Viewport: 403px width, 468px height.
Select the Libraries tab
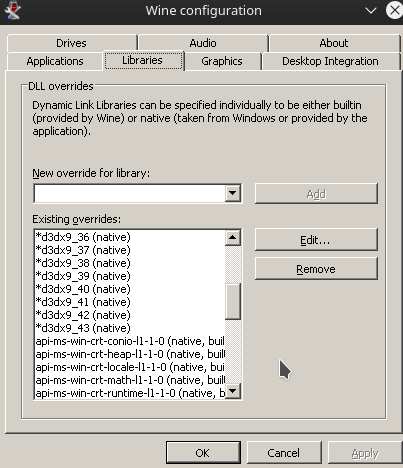coord(143,60)
